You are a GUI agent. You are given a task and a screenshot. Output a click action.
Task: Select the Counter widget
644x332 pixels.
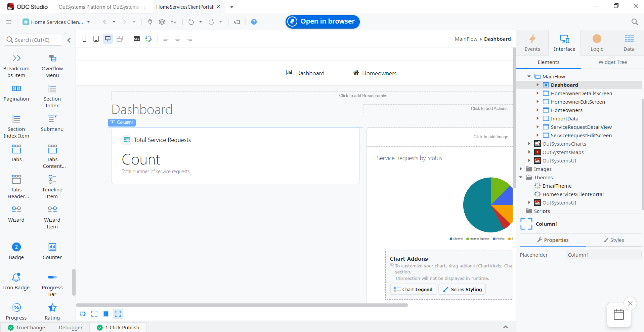coord(52,251)
